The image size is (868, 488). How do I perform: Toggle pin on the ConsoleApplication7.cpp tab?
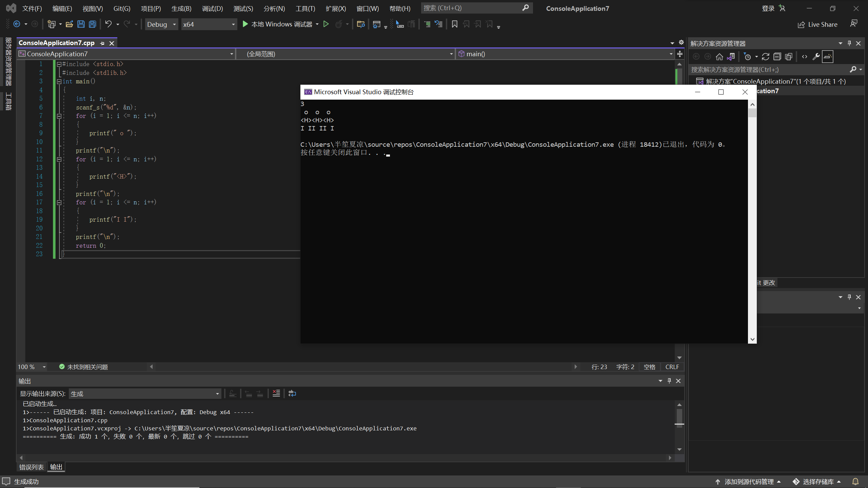tap(102, 43)
